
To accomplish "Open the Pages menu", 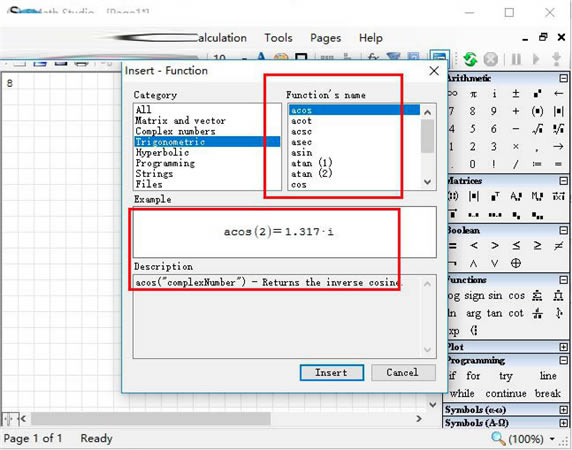I will click(325, 38).
